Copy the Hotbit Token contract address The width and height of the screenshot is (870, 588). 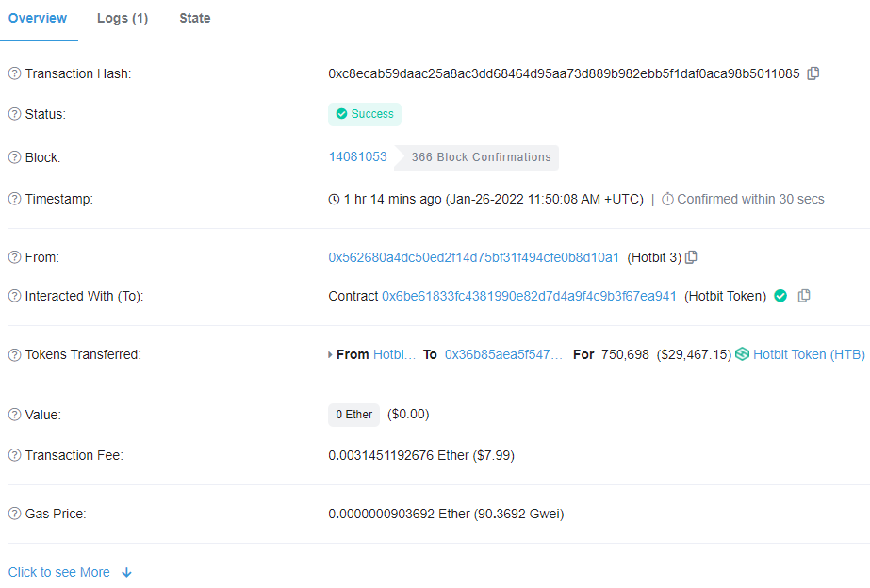[804, 296]
